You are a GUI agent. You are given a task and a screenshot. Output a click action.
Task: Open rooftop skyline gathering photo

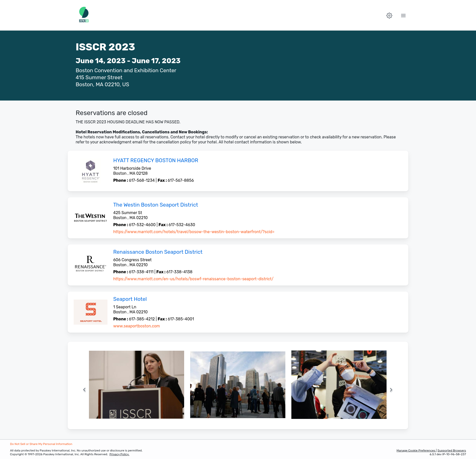coord(238,385)
